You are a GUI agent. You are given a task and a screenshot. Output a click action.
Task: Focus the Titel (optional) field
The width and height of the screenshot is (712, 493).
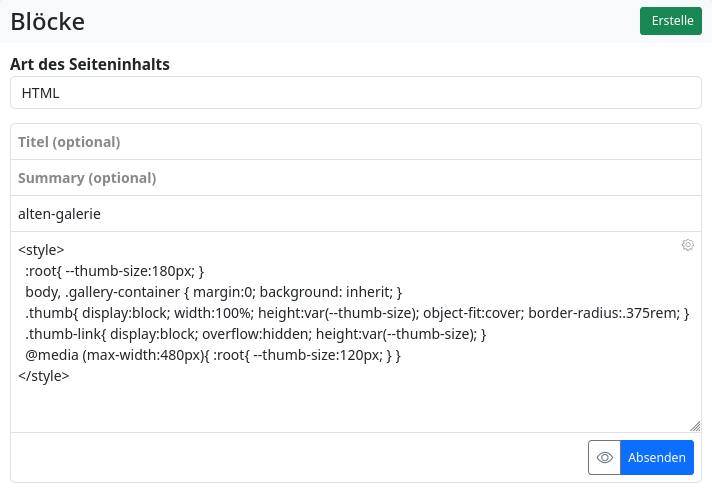[356, 142]
